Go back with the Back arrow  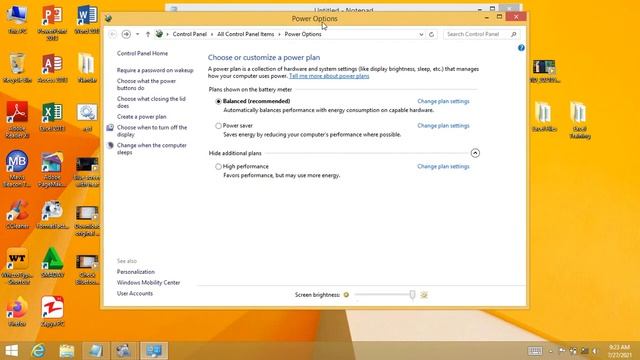tap(113, 34)
